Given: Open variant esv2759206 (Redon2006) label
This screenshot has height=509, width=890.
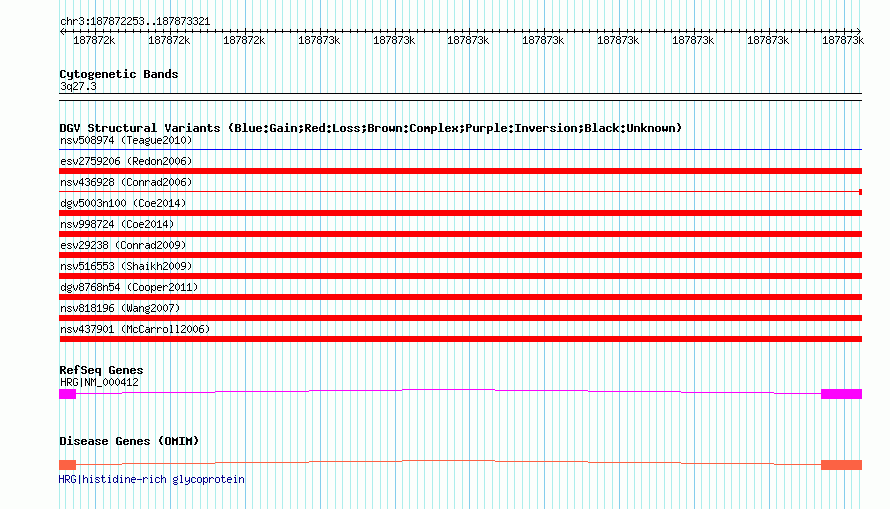Looking at the screenshot, I should [x=126, y=161].
